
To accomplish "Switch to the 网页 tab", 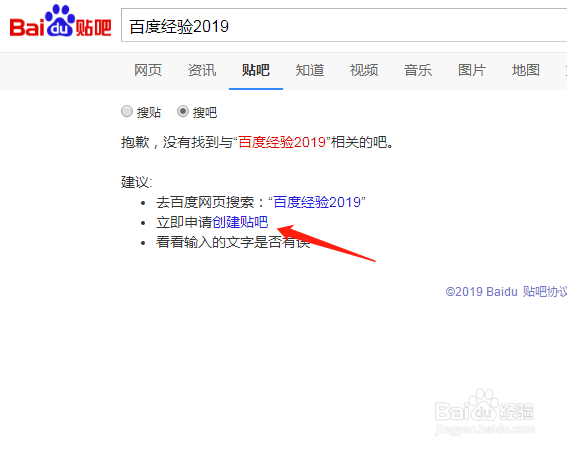I will click(x=148, y=70).
